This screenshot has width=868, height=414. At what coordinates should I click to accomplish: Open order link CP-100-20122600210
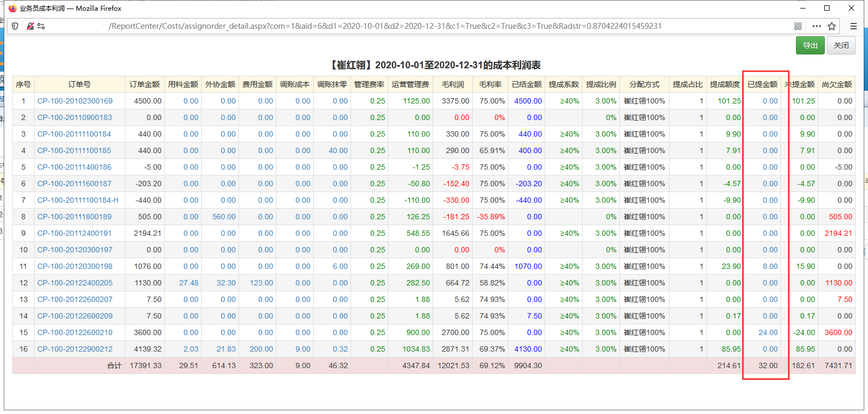pos(75,332)
